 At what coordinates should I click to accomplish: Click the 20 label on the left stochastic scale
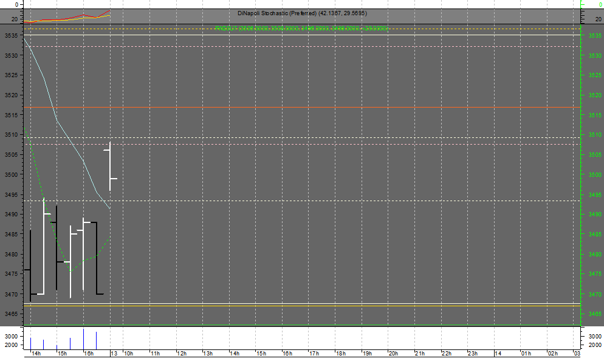click(14, 19)
